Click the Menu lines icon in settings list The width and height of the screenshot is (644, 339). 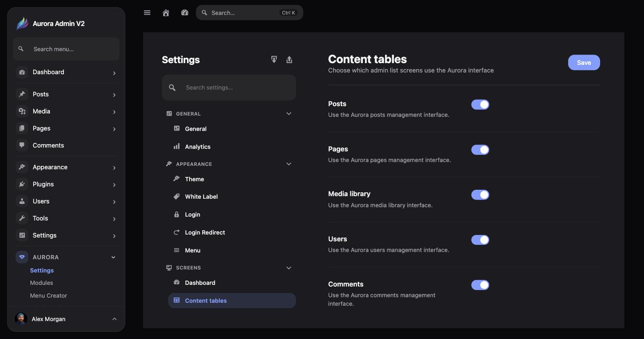click(177, 250)
